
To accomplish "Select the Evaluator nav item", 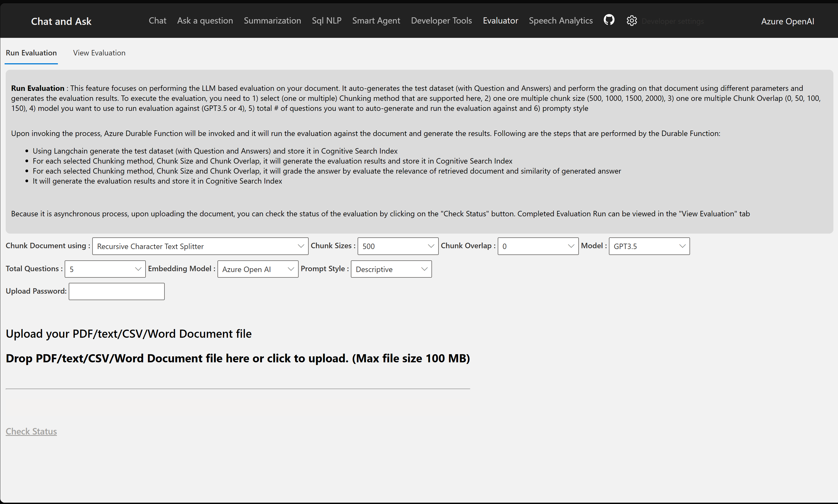I will point(500,21).
